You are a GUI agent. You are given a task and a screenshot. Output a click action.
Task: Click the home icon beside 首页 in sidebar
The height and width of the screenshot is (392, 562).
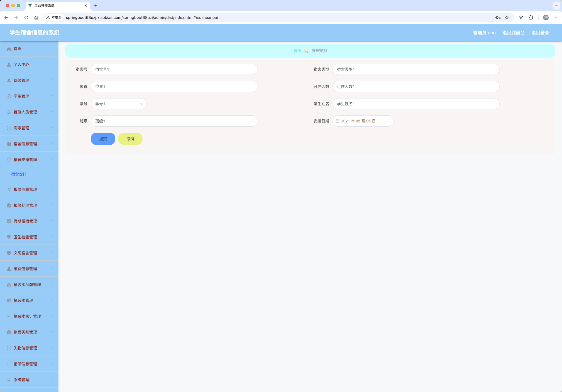(9, 49)
